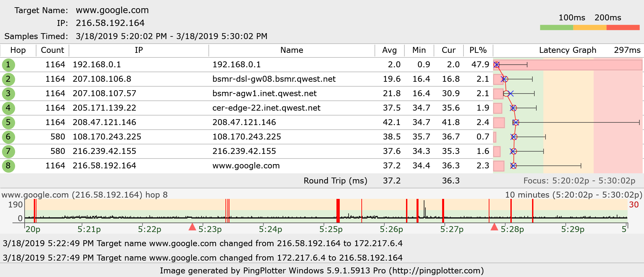Select IP 216.58.192.164 in hop 8
The height and width of the screenshot is (277, 644).
104,166
